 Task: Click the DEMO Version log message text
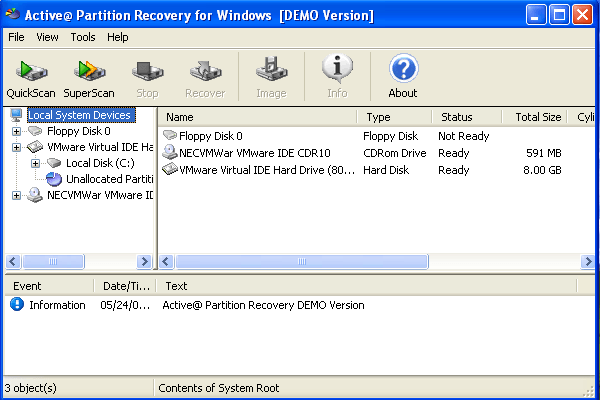[x=263, y=305]
